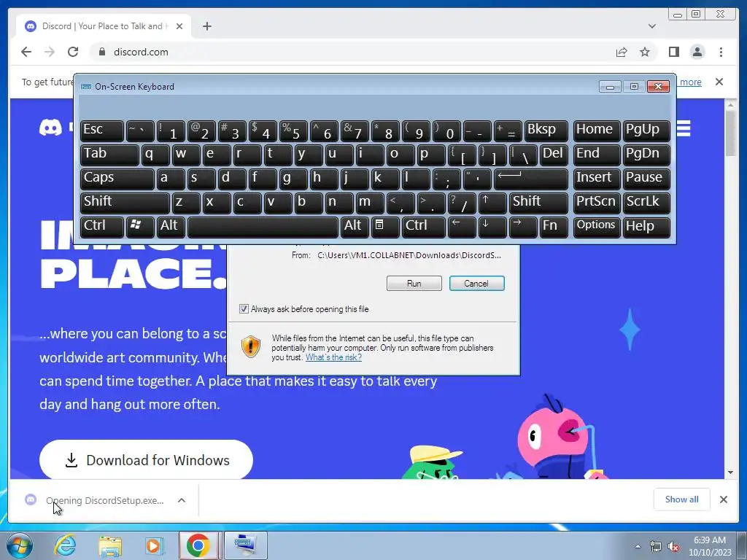Close the Chrome downloads bar
The image size is (747, 560).
coord(723,499)
